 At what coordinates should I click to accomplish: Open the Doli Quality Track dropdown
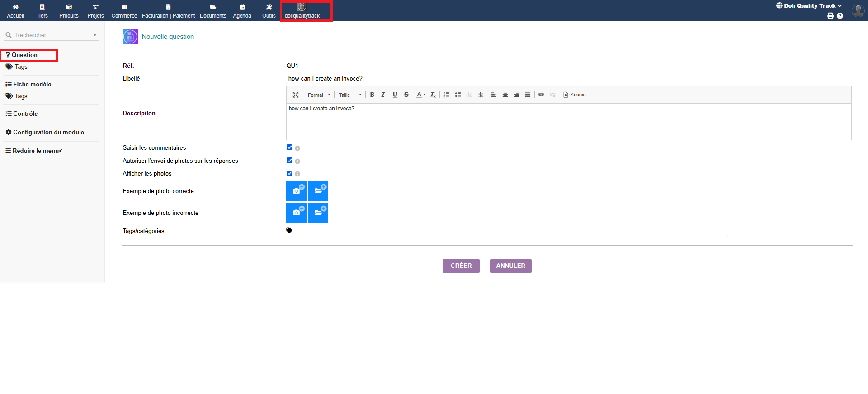click(x=809, y=6)
